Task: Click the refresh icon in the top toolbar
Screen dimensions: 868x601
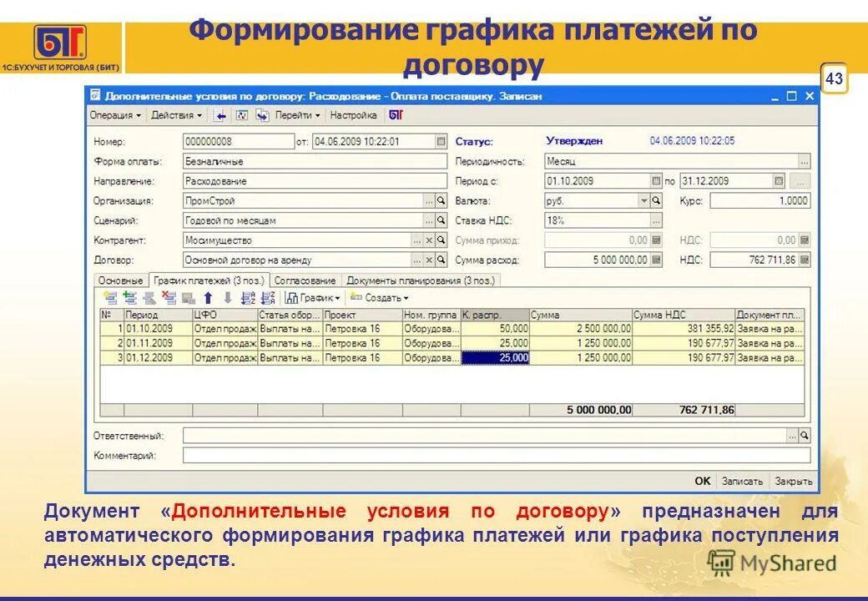Action: [242, 117]
